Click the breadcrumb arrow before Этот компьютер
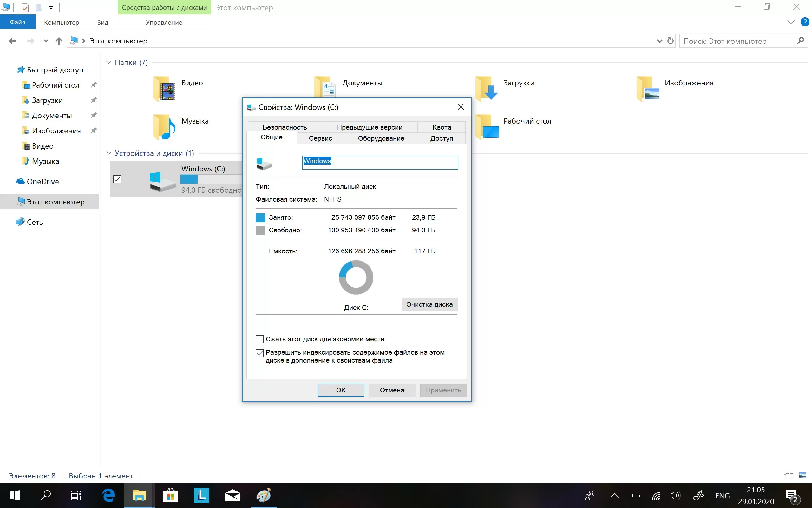This screenshot has width=812, height=508. pos(83,41)
